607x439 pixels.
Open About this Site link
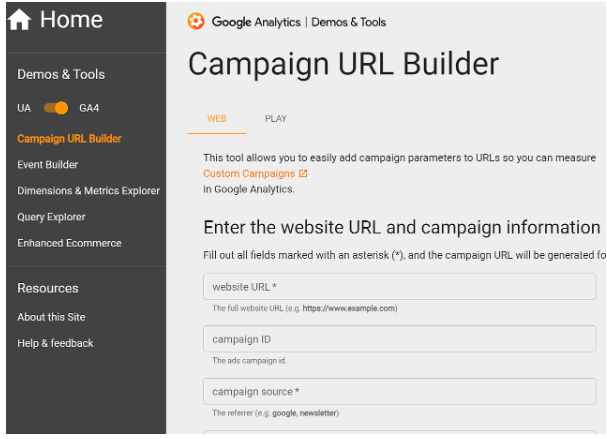[x=51, y=317]
